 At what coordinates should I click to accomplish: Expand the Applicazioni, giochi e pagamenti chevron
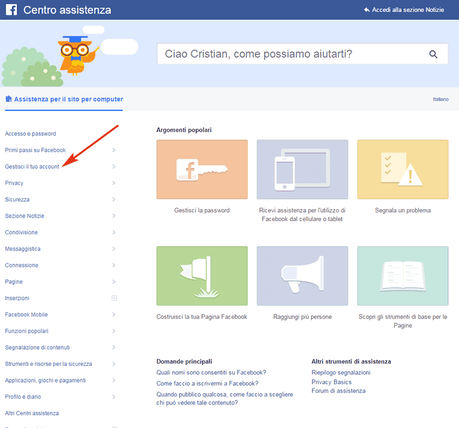(x=114, y=380)
